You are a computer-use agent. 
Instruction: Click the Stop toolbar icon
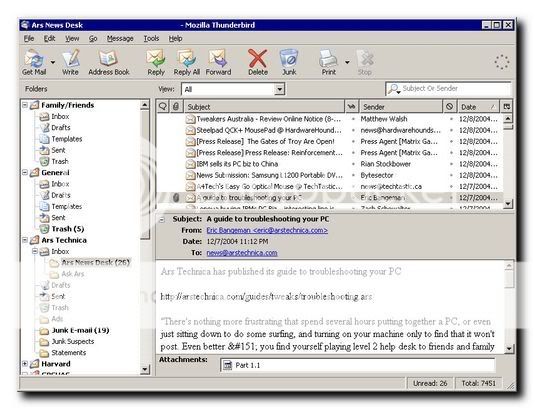[365, 62]
